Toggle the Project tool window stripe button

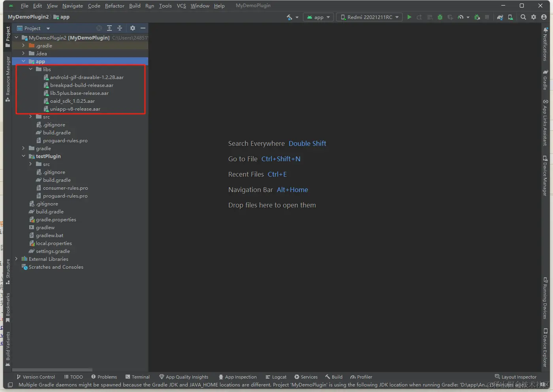pos(8,37)
